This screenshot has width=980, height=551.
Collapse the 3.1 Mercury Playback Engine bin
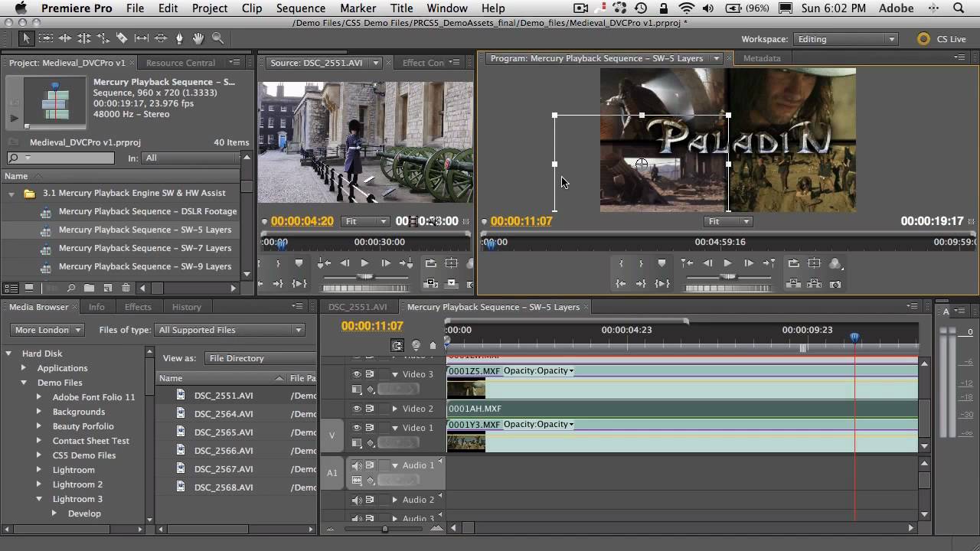[11, 194]
